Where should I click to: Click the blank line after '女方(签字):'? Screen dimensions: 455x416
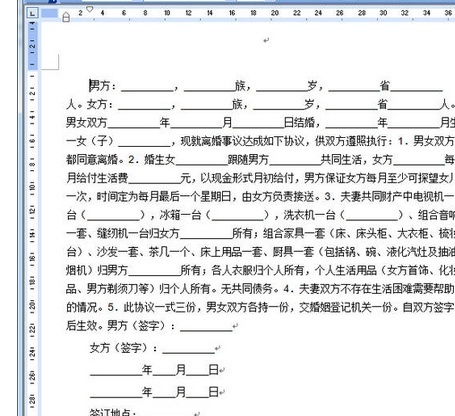coord(188,349)
